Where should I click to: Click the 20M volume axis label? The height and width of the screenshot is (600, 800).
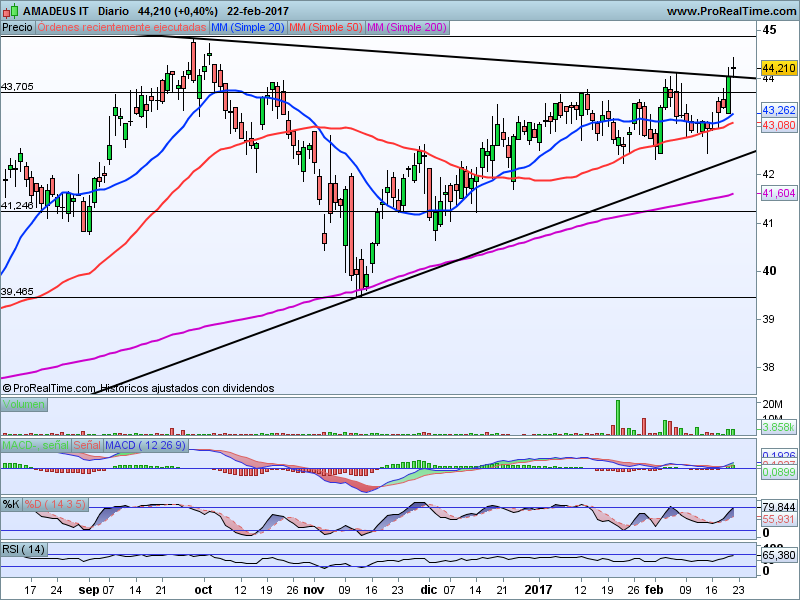coord(772,405)
